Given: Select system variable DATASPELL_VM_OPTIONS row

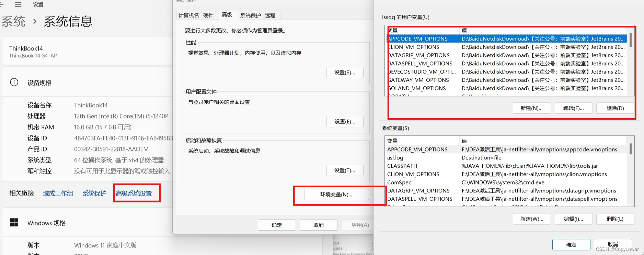Looking at the screenshot, I should pyautogui.click(x=507, y=199).
